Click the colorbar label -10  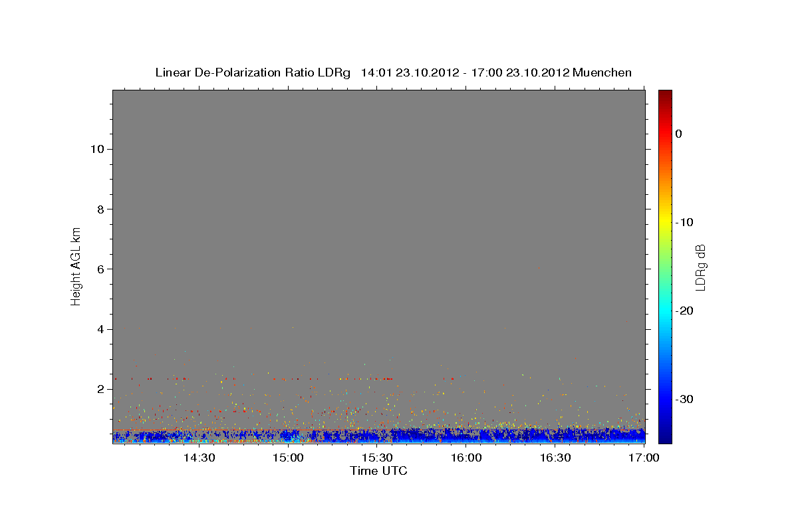coord(685,222)
